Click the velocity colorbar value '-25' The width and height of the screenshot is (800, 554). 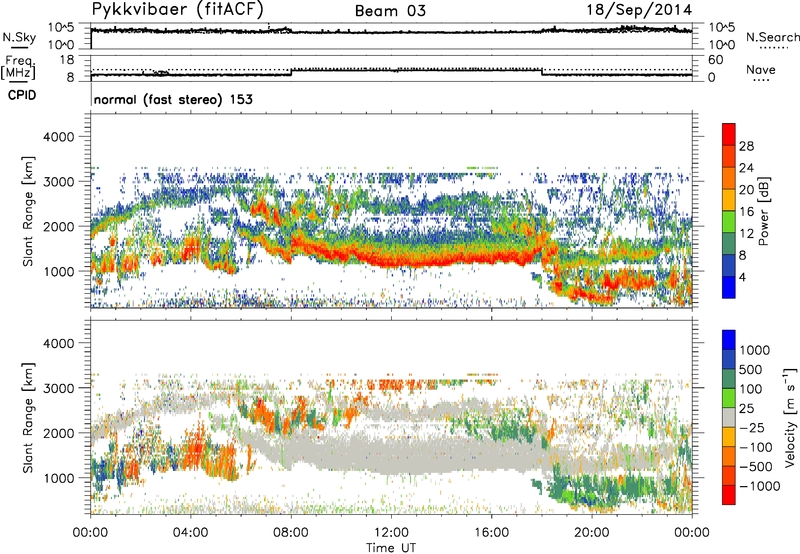pyautogui.click(x=754, y=427)
